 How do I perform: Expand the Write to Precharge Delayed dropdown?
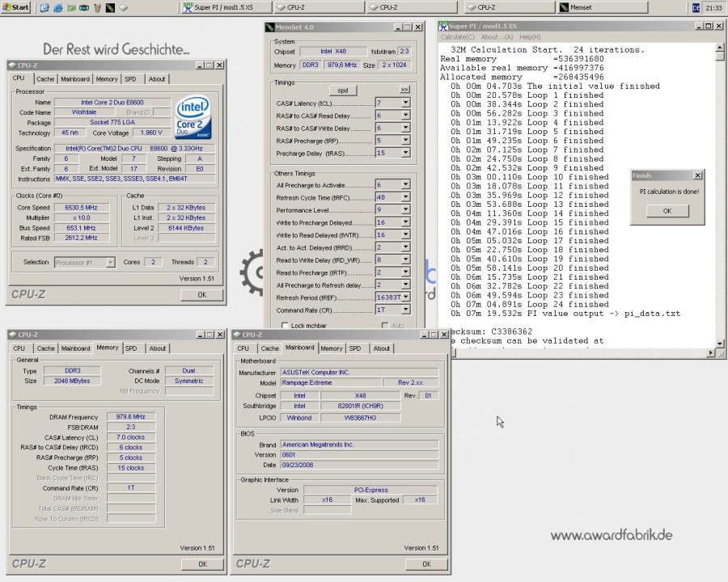pos(405,222)
